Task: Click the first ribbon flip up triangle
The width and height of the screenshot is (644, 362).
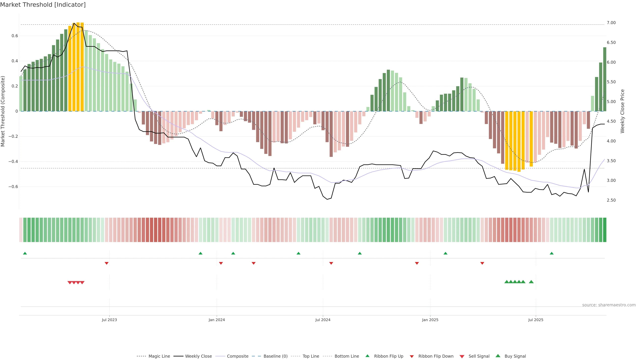Action: coord(25,253)
